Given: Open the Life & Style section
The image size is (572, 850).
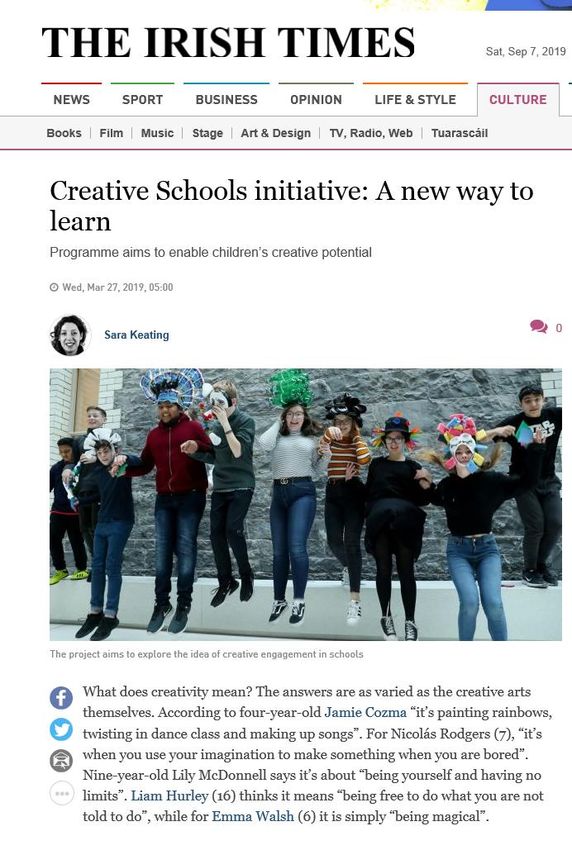Looking at the screenshot, I should [415, 100].
